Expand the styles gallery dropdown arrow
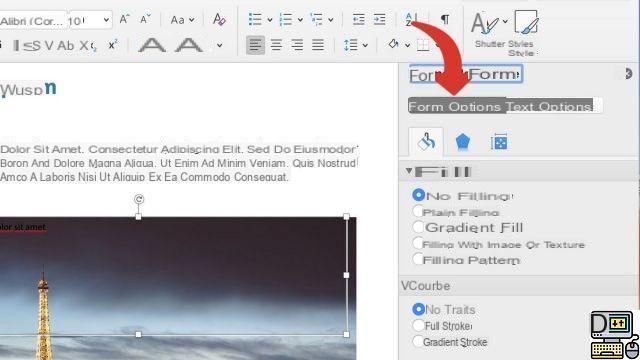640x360 pixels. (x=505, y=21)
